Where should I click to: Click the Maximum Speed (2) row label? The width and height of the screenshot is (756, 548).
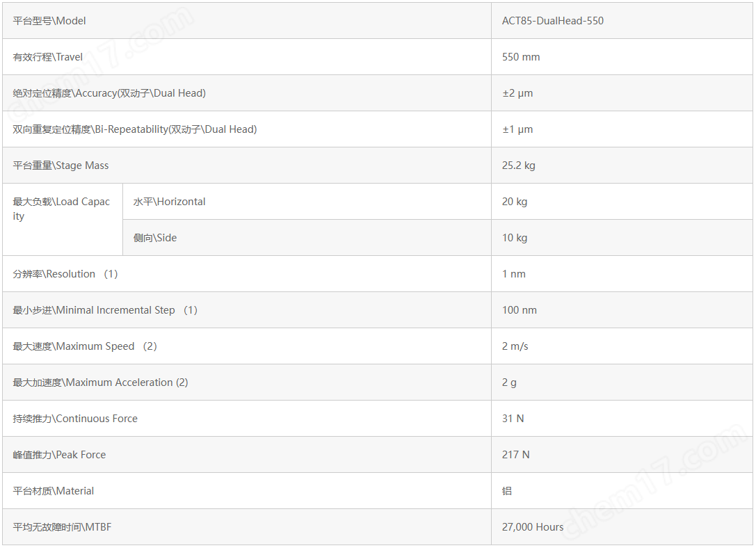[247, 346]
